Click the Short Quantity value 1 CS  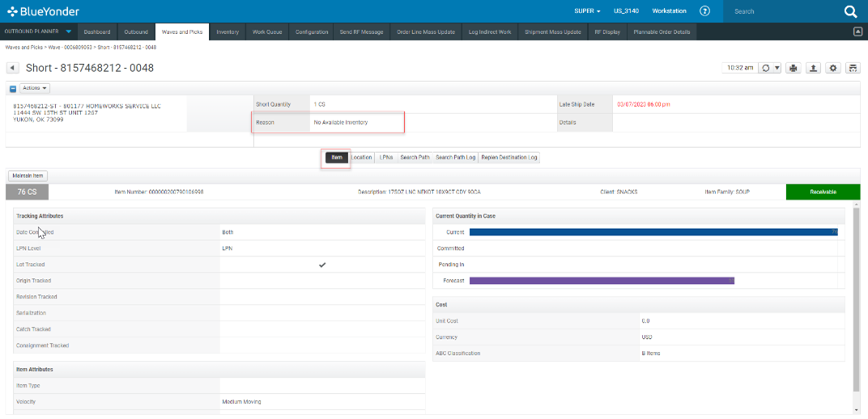(x=319, y=104)
